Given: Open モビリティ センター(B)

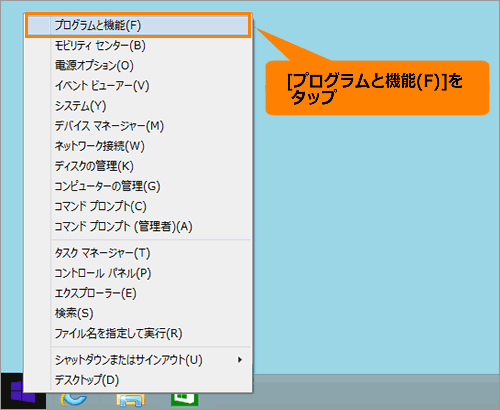Looking at the screenshot, I should pyautogui.click(x=138, y=45).
